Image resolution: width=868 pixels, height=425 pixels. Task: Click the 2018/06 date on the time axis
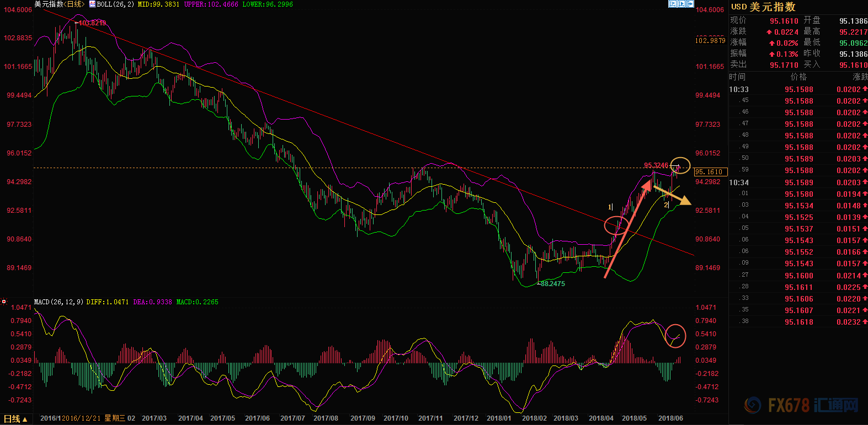pyautogui.click(x=670, y=418)
